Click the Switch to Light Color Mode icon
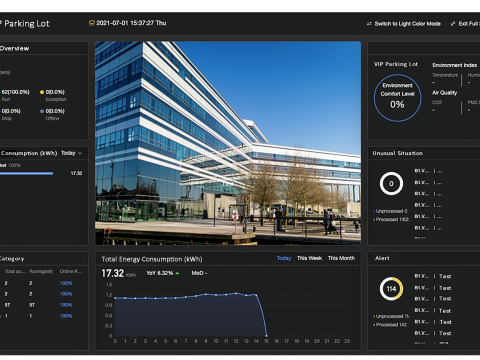The height and width of the screenshot is (360, 480). (x=369, y=24)
